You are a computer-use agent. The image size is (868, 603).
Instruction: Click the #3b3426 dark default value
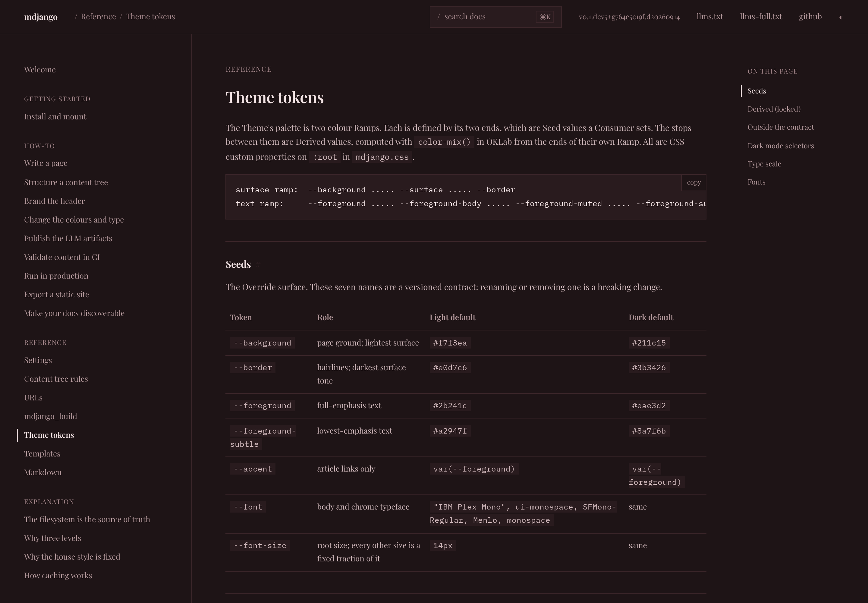coord(649,368)
